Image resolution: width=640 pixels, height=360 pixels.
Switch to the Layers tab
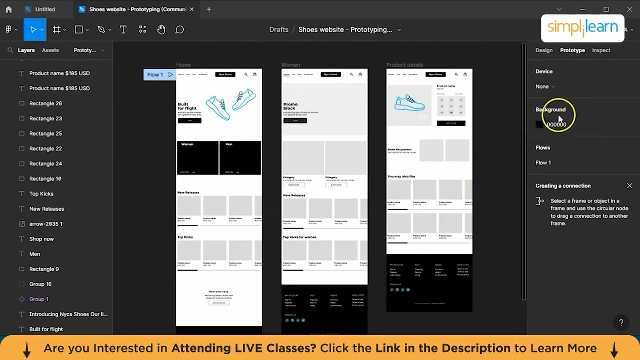pos(26,50)
